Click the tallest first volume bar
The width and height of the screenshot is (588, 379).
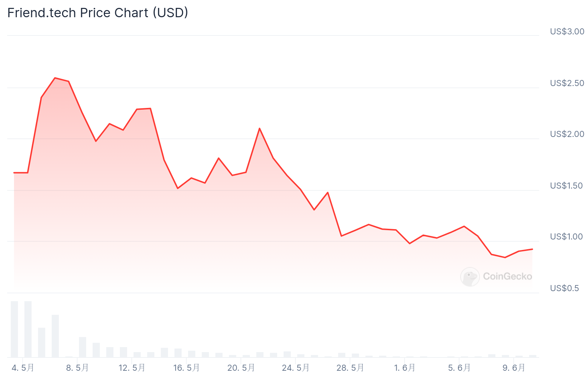(x=14, y=329)
